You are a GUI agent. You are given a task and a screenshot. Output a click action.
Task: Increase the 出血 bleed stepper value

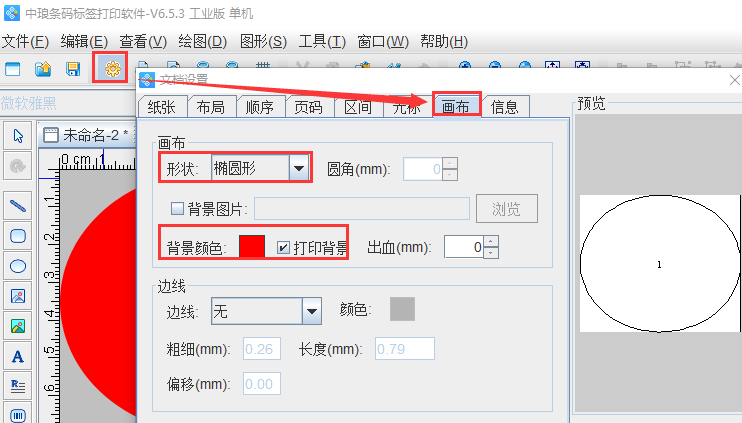[491, 242]
